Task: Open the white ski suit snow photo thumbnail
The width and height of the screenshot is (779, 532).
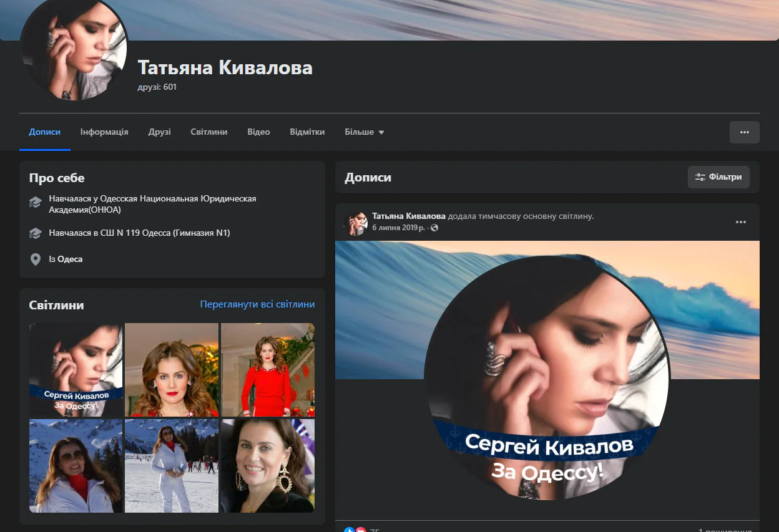Action: pos(172,465)
